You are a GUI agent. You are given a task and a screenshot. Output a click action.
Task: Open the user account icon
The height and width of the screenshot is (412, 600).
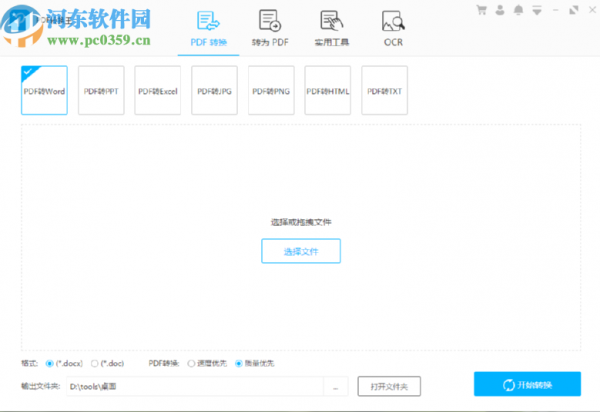tap(500, 10)
